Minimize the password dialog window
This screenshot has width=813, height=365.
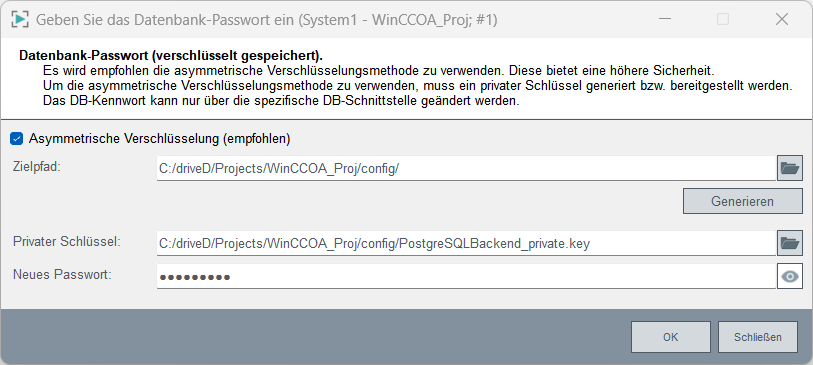coord(666,20)
